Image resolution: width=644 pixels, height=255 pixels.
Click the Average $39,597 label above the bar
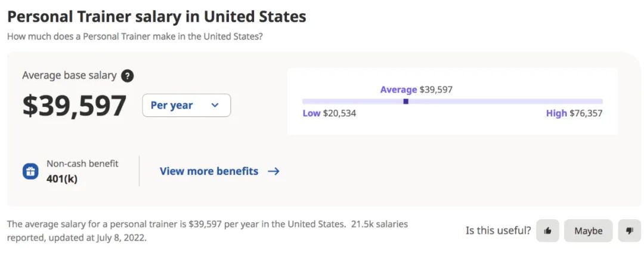[416, 89]
